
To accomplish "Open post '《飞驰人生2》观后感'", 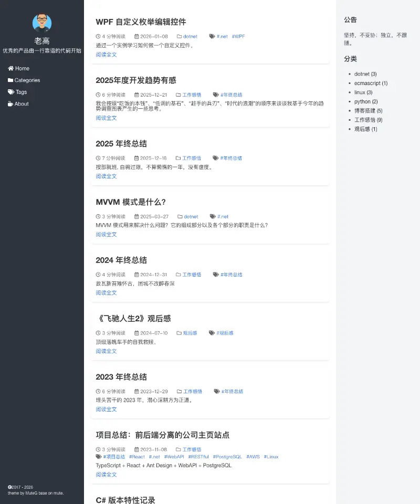I will coord(133,319).
